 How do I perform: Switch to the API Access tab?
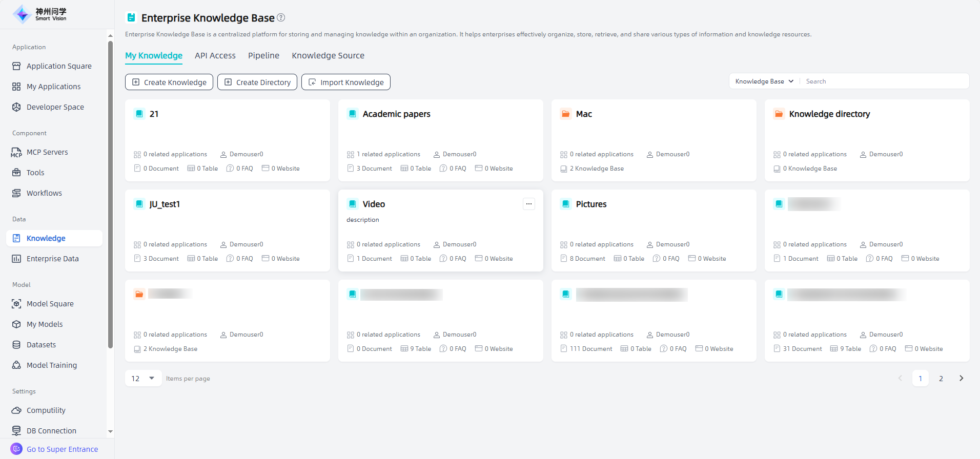[x=215, y=55]
